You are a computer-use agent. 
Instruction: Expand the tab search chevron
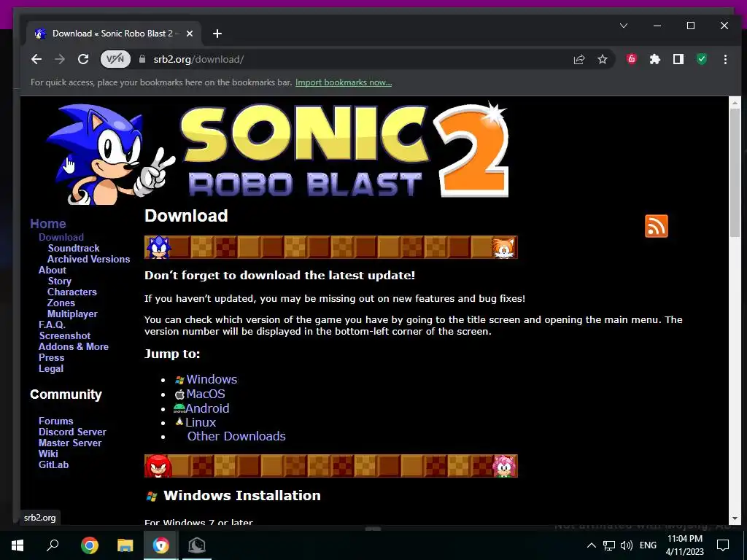624,26
